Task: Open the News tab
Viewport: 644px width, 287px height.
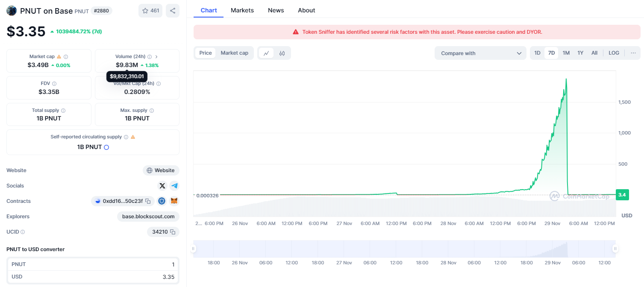Action: [276, 10]
